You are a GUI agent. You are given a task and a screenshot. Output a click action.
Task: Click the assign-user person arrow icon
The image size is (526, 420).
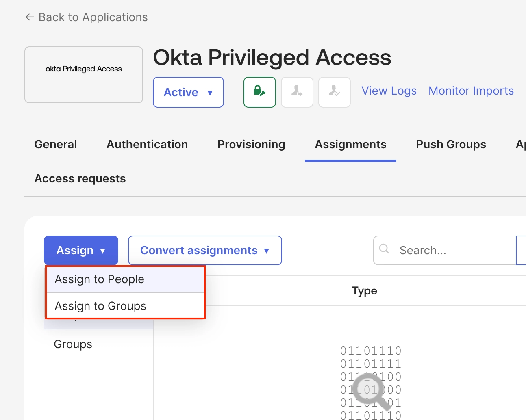coord(297,92)
